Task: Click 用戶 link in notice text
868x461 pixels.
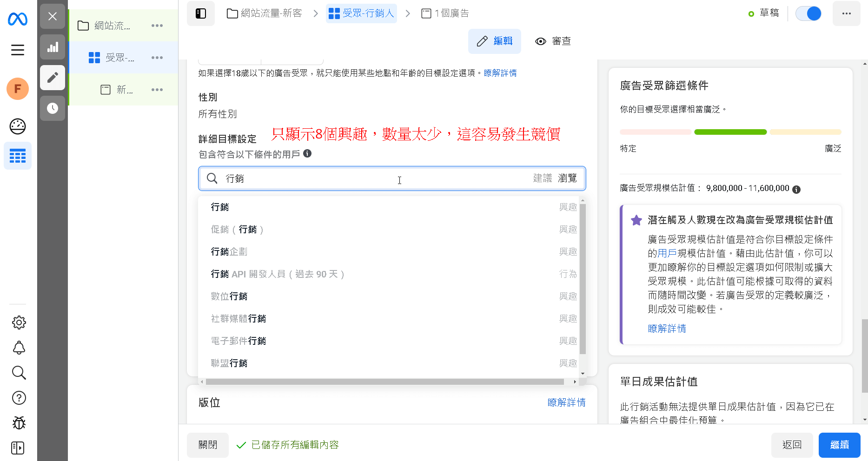Action: (x=667, y=253)
